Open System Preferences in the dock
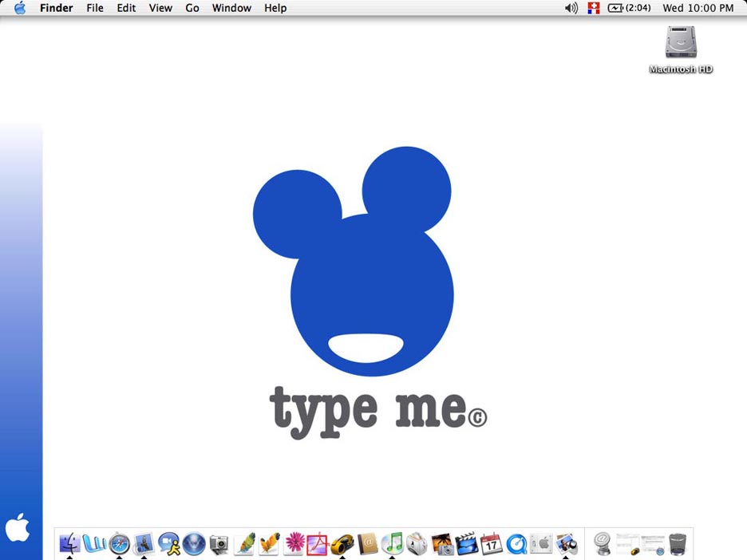Screen dimensions: 747x560 pyautogui.click(x=541, y=543)
